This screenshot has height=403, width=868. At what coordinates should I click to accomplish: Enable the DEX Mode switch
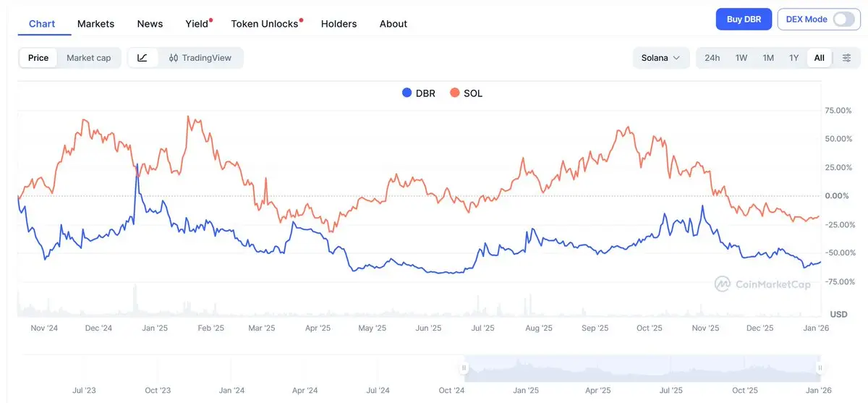click(x=843, y=20)
